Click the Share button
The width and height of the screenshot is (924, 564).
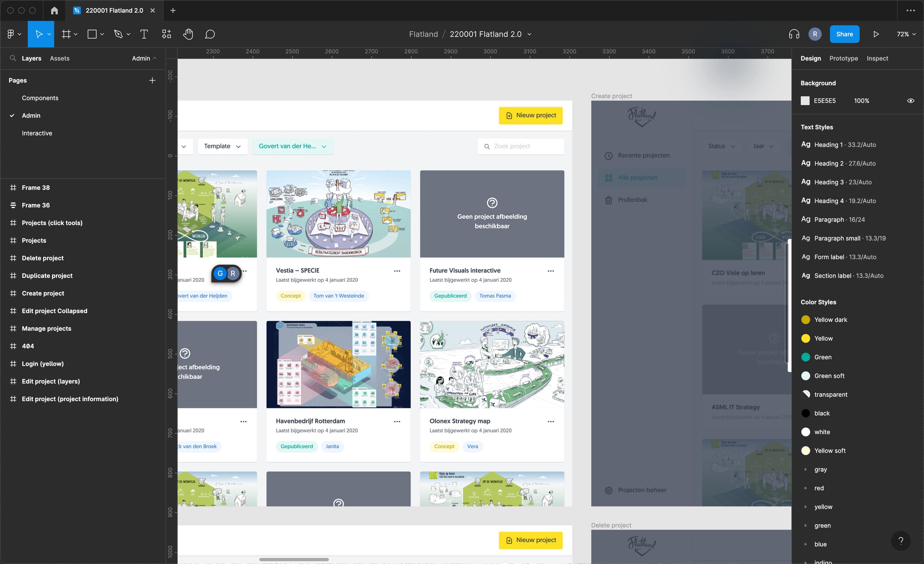(845, 34)
